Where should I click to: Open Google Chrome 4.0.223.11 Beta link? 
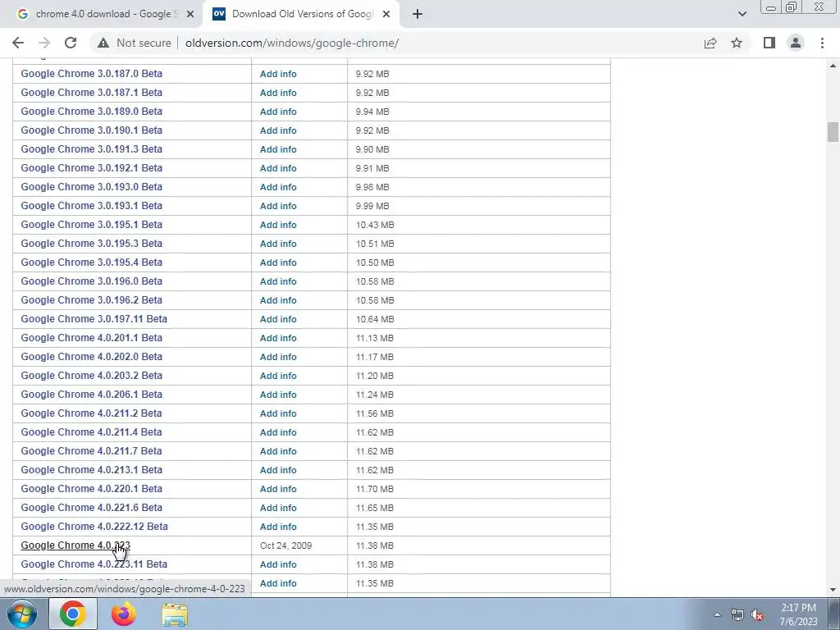(94, 564)
